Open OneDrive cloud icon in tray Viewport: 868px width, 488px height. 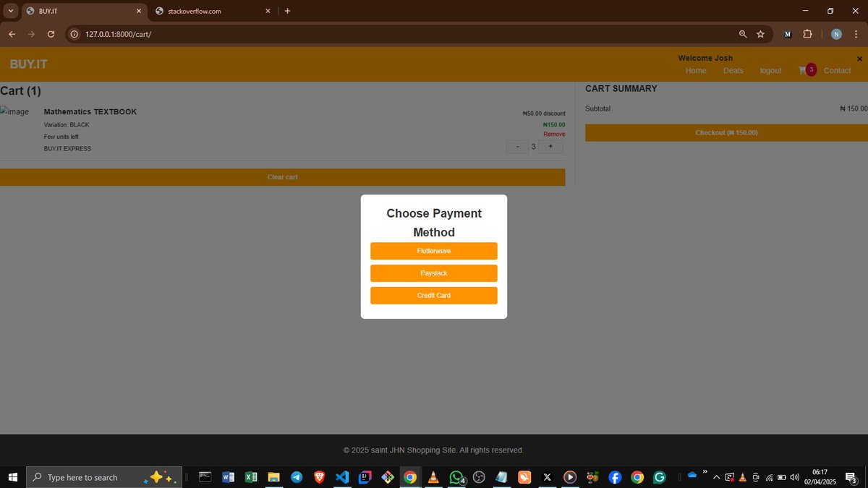pyautogui.click(x=692, y=475)
